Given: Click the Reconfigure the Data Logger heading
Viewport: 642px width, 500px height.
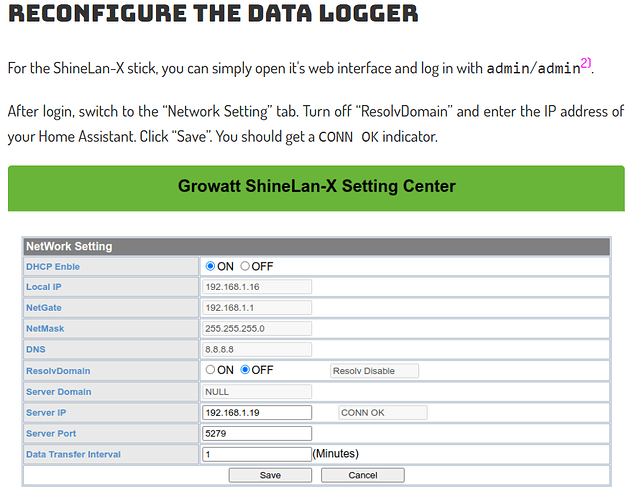Looking at the screenshot, I should (x=213, y=13).
